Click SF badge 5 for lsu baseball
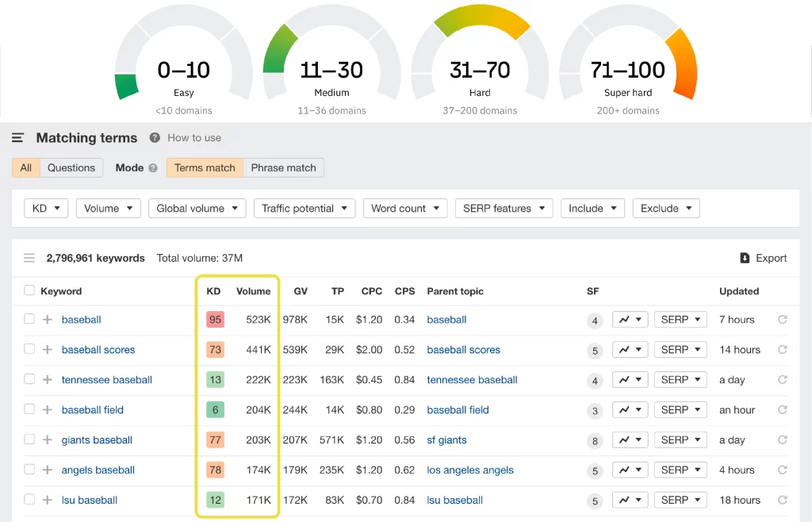Screen dimensions: 812x522 pyautogui.click(x=595, y=501)
